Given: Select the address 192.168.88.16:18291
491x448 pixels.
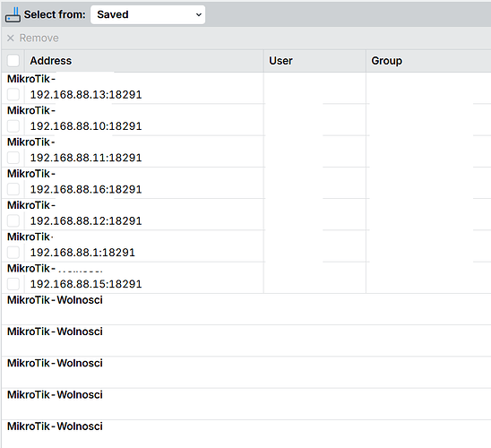Looking at the screenshot, I should coord(86,189).
